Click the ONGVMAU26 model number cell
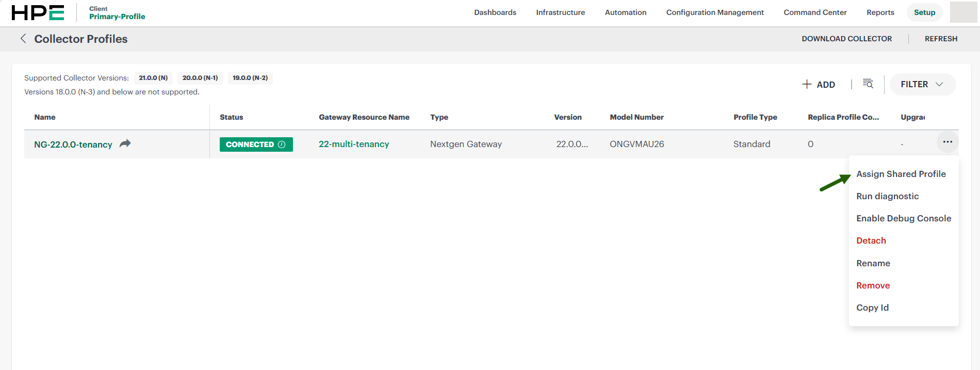 point(637,144)
